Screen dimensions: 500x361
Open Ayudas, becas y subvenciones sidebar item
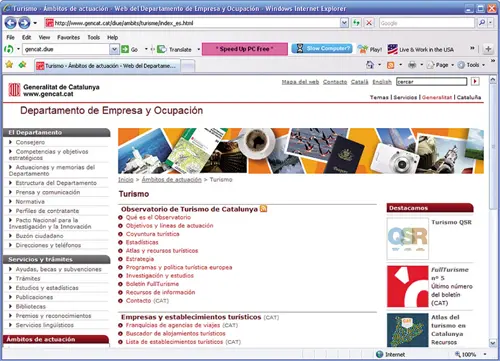coord(58,269)
